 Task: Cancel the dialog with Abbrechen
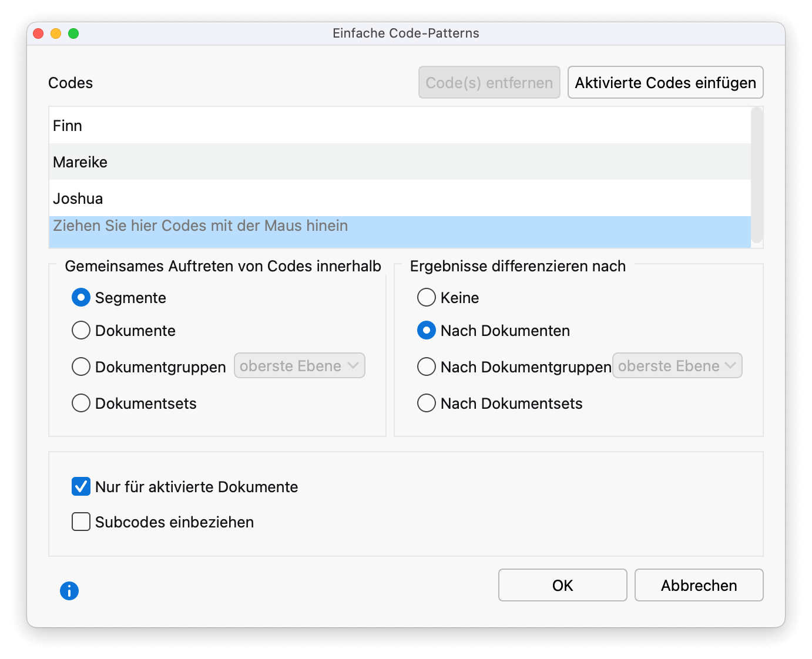[x=699, y=586]
